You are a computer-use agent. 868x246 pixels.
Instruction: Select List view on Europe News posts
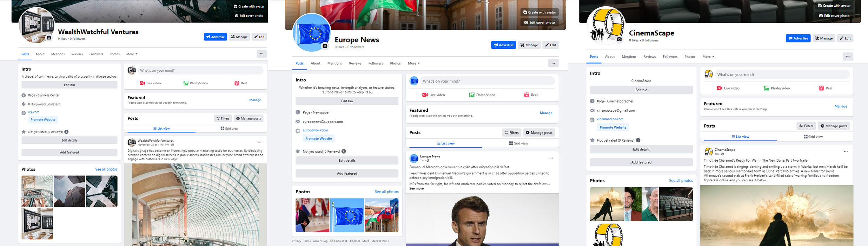tap(446, 143)
